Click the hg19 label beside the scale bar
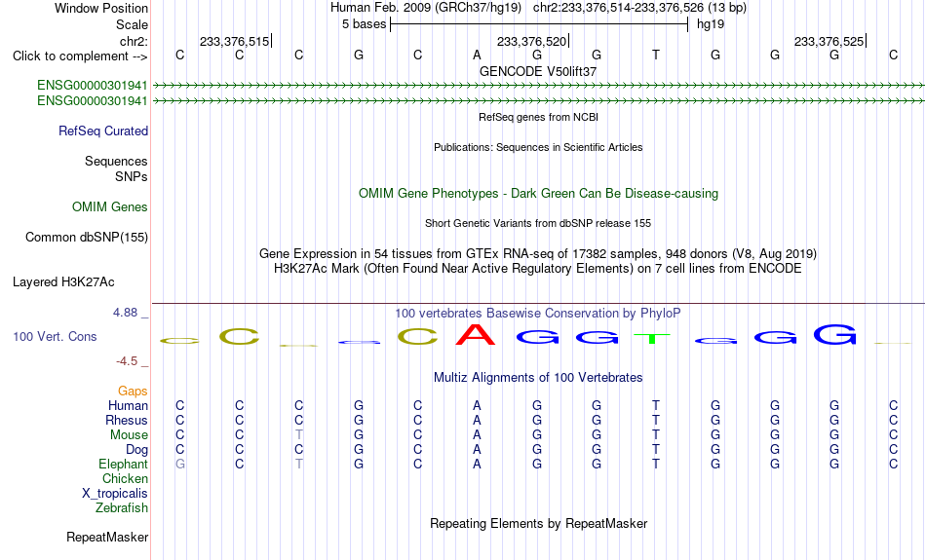The width and height of the screenshot is (926, 560). click(711, 24)
